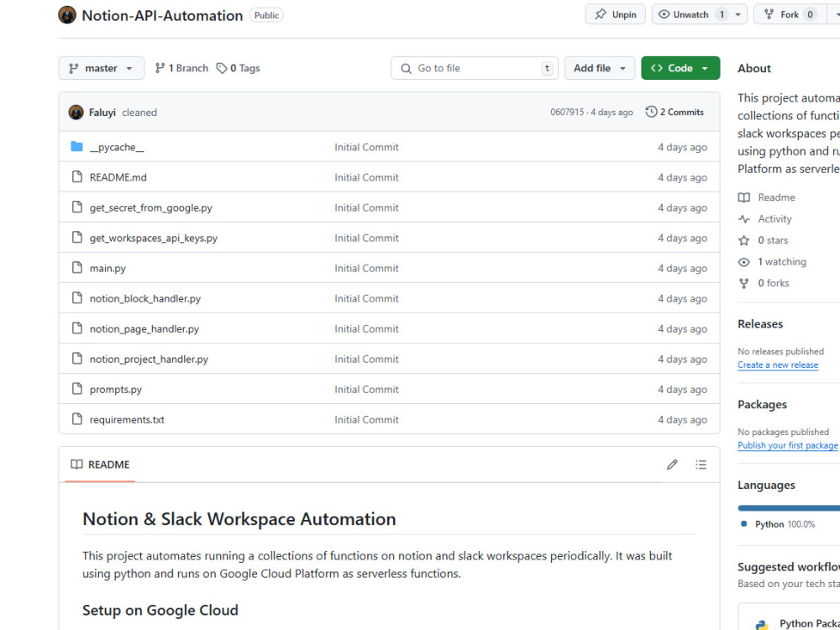Open the green Code dropdown

(x=680, y=68)
